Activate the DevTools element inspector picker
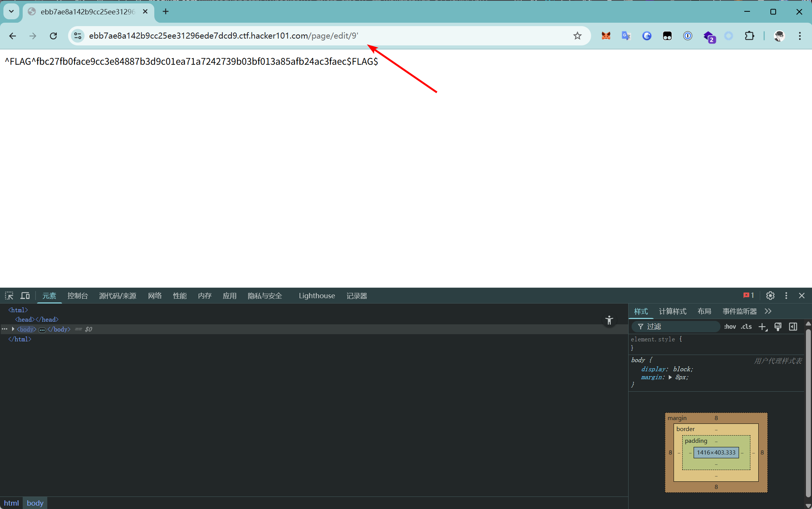Screen dimensions: 812x509 point(9,296)
